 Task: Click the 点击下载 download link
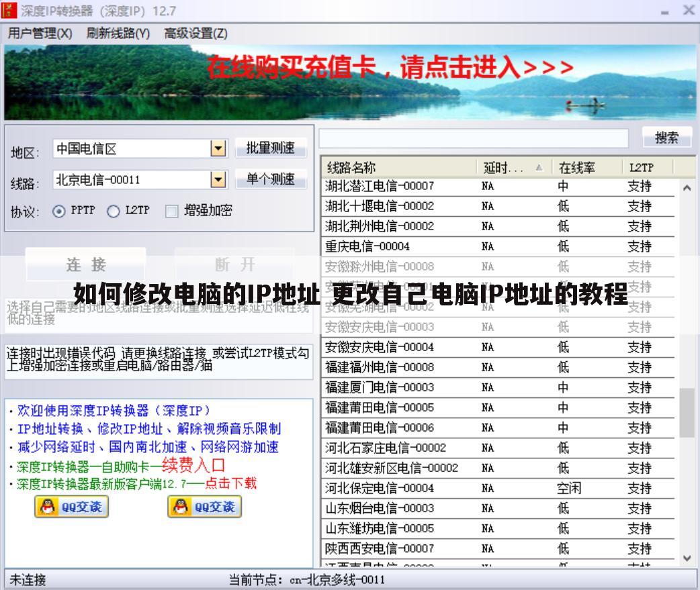(231, 483)
